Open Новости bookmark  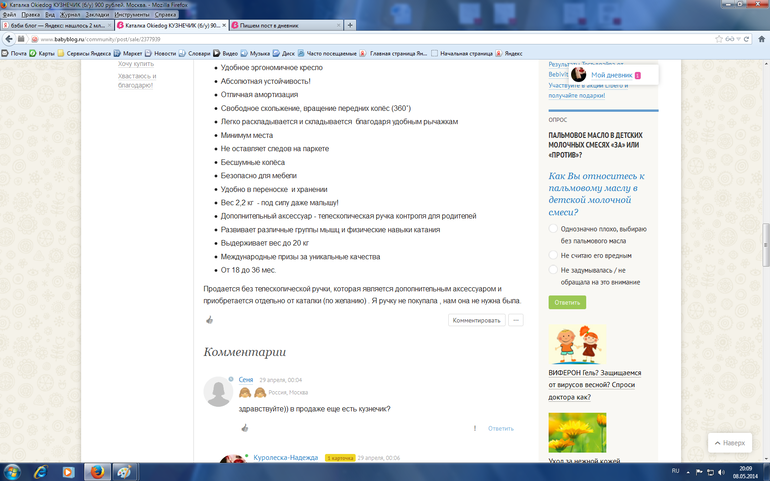point(161,53)
